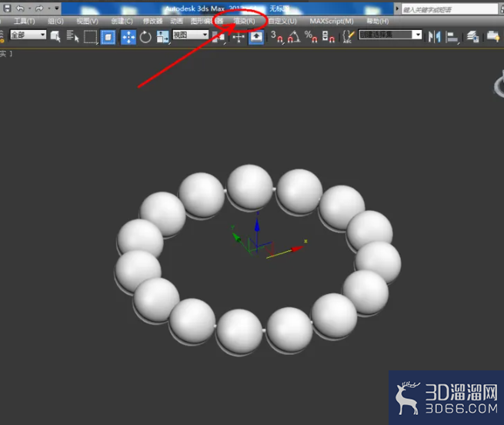Click the Mirror tool icon
504x425 pixels.
434,37
